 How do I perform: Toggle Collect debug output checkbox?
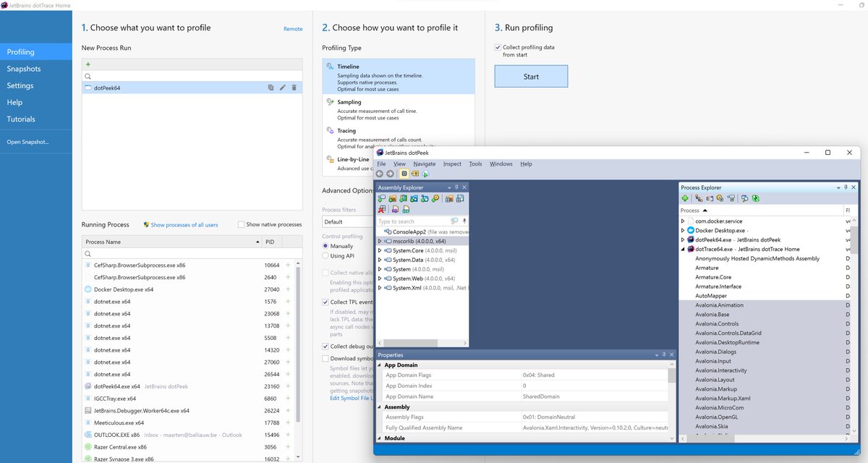pyautogui.click(x=325, y=347)
